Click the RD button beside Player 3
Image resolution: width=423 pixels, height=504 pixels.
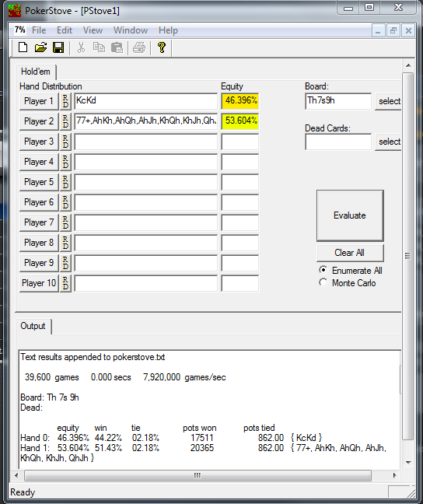(x=65, y=142)
